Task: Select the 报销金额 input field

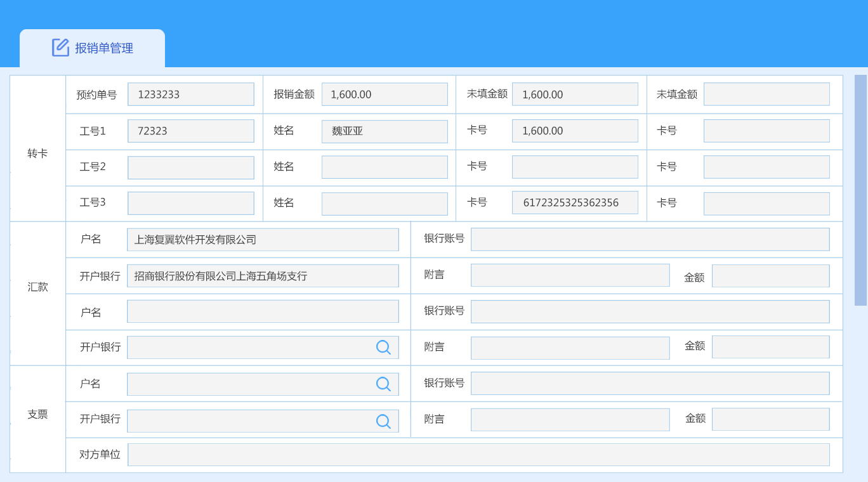Action: pos(385,94)
